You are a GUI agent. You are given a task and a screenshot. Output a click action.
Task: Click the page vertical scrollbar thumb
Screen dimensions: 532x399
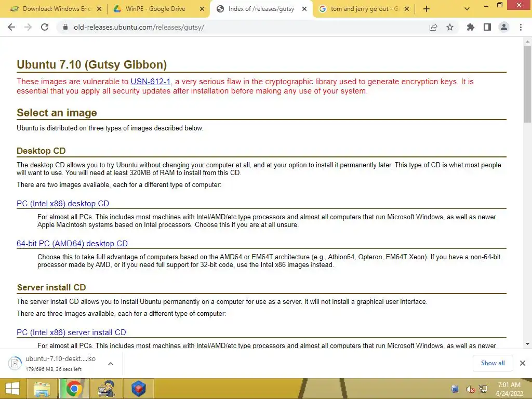pyautogui.click(x=527, y=84)
